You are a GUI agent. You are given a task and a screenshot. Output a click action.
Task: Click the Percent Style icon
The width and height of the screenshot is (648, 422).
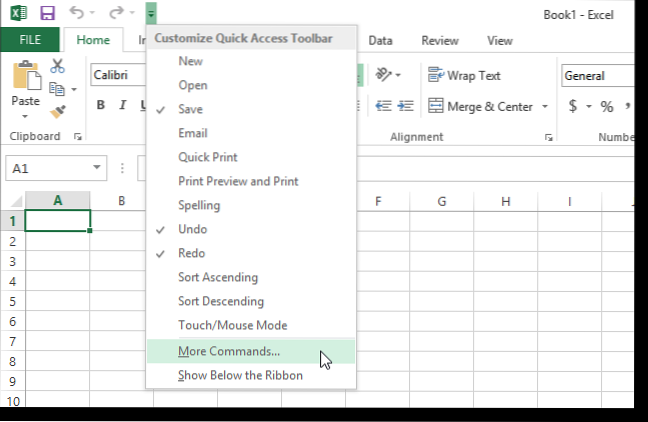tap(607, 107)
